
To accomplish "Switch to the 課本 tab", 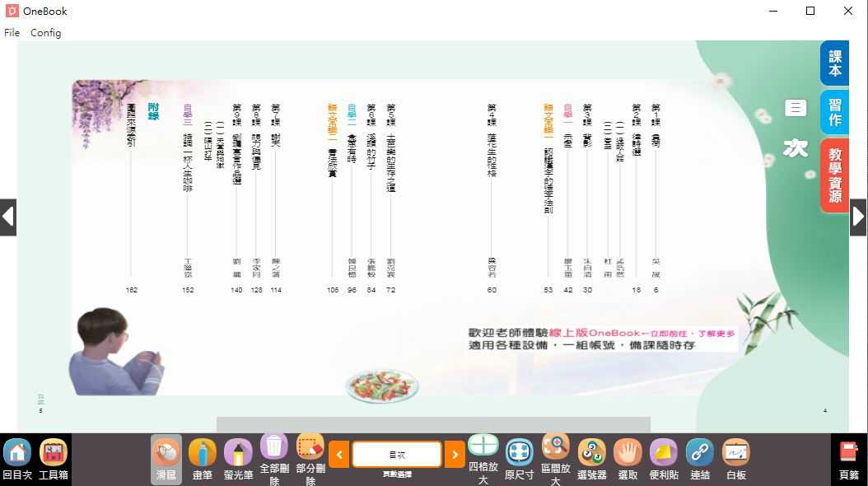I will 835,63.
